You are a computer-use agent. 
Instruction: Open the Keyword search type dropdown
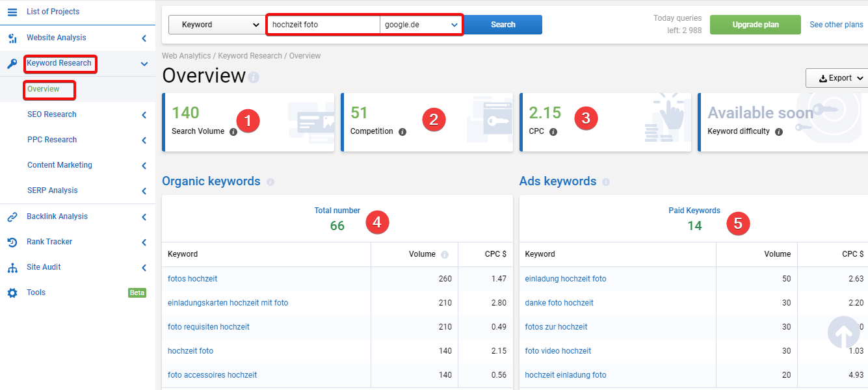point(215,25)
